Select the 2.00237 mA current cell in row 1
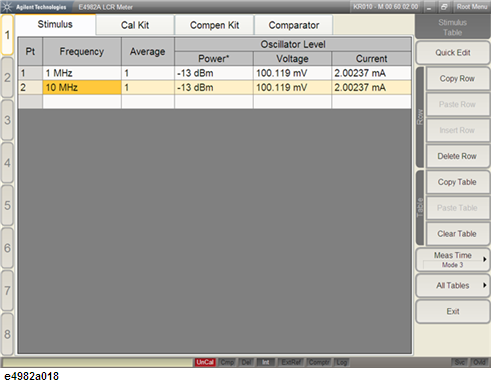 (x=371, y=73)
